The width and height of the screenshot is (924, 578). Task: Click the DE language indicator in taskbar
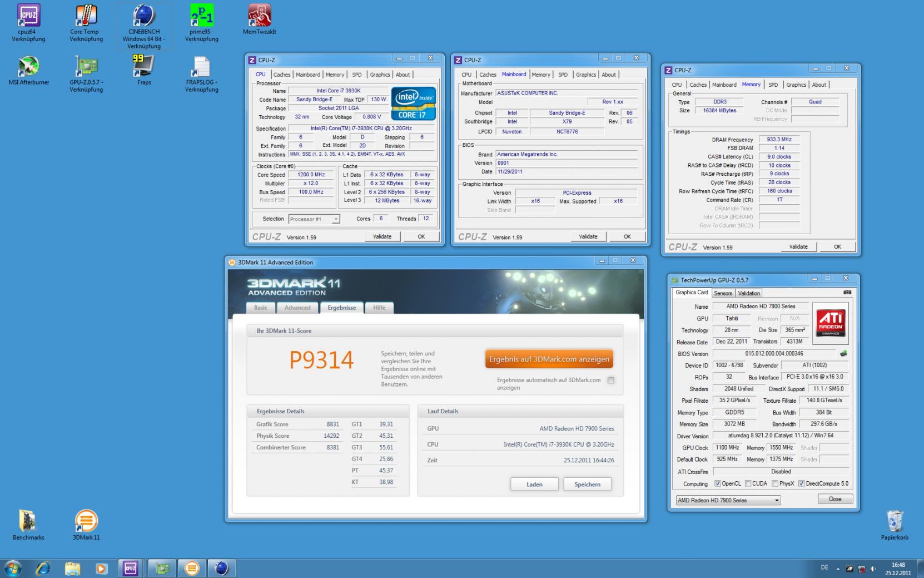coord(824,567)
